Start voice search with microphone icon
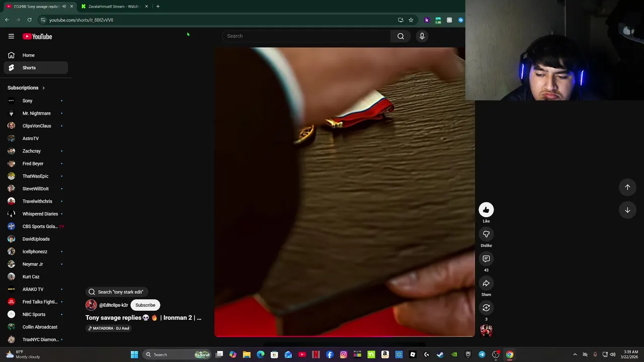This screenshot has width=644, height=362. point(422,36)
